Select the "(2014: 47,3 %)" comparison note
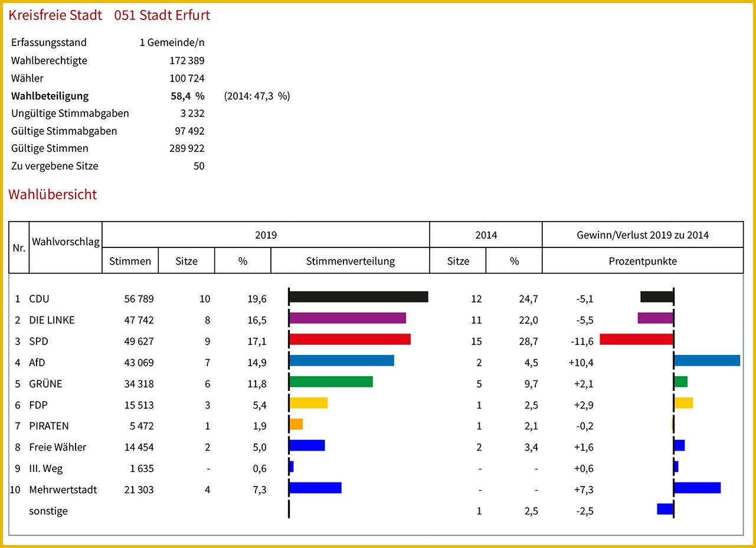The height and width of the screenshot is (548, 756). [x=257, y=96]
